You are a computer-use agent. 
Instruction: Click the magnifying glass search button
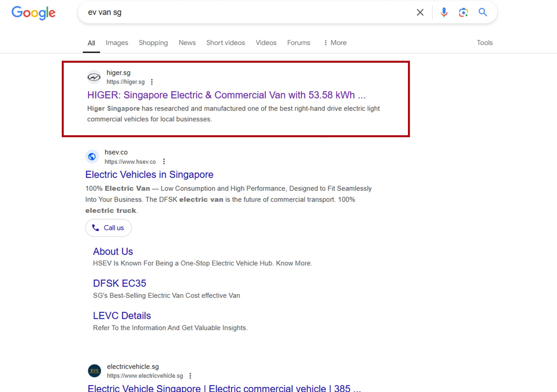pos(483,12)
